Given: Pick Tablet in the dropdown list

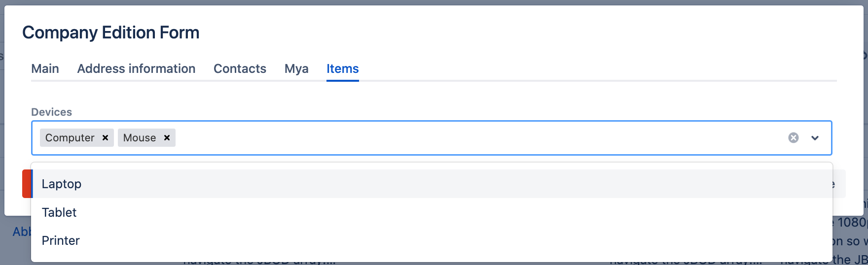Looking at the screenshot, I should tap(59, 213).
